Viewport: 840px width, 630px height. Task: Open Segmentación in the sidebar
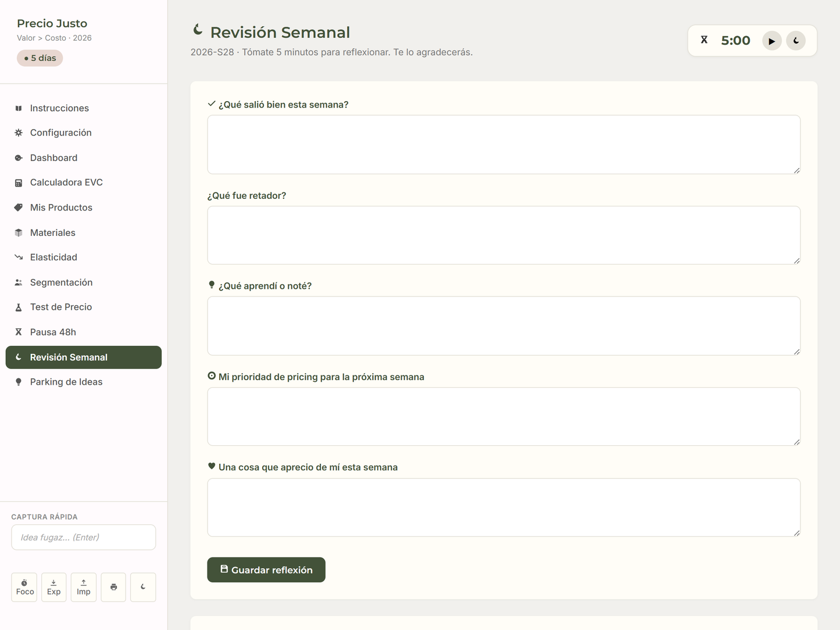(84, 282)
